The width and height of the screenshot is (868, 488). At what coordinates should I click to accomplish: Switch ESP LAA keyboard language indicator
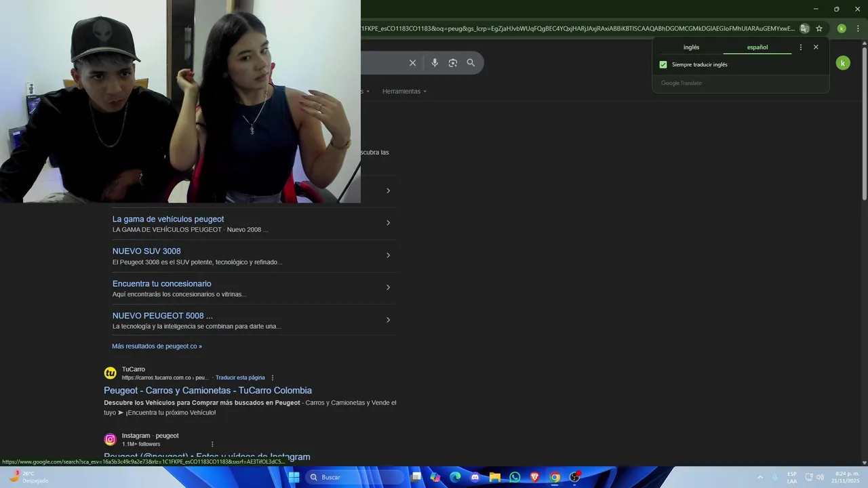tap(792, 477)
